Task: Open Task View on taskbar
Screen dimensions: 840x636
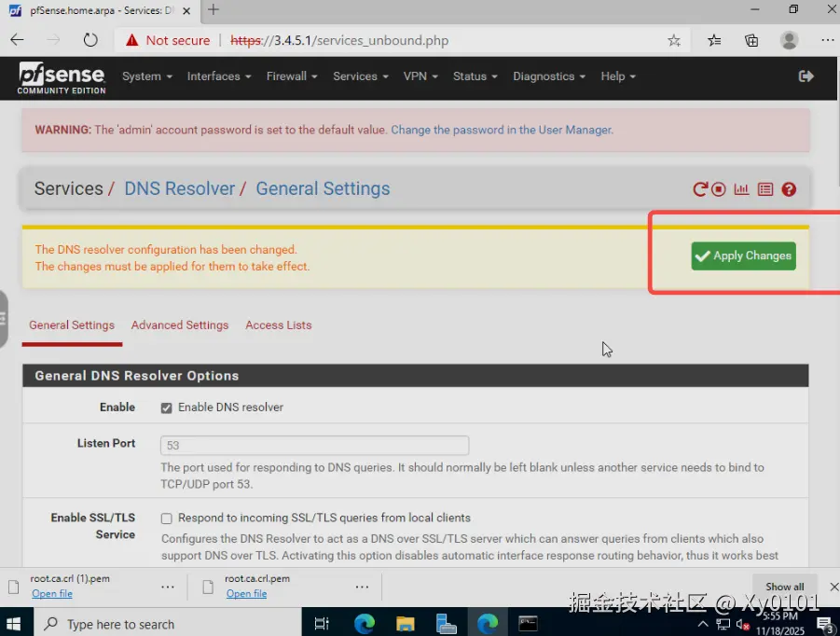Action: pyautogui.click(x=322, y=624)
